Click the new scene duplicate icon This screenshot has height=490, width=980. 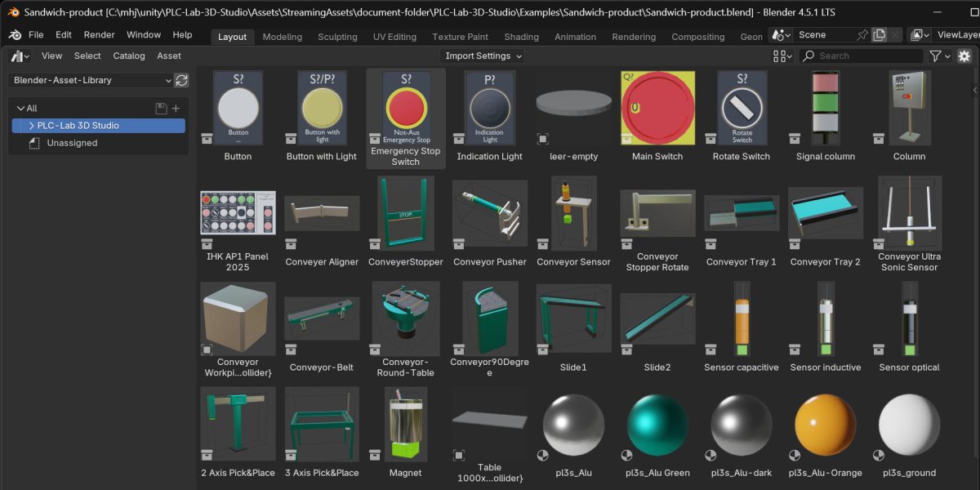[880, 35]
